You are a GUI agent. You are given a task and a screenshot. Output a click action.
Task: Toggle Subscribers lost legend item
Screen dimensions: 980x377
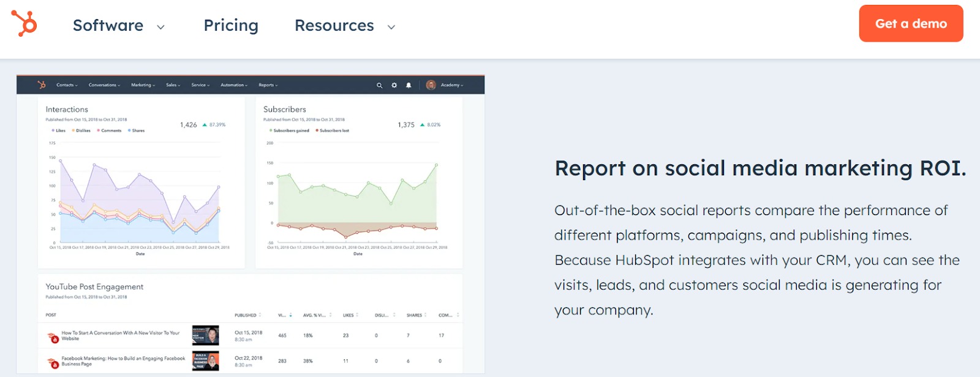point(333,131)
